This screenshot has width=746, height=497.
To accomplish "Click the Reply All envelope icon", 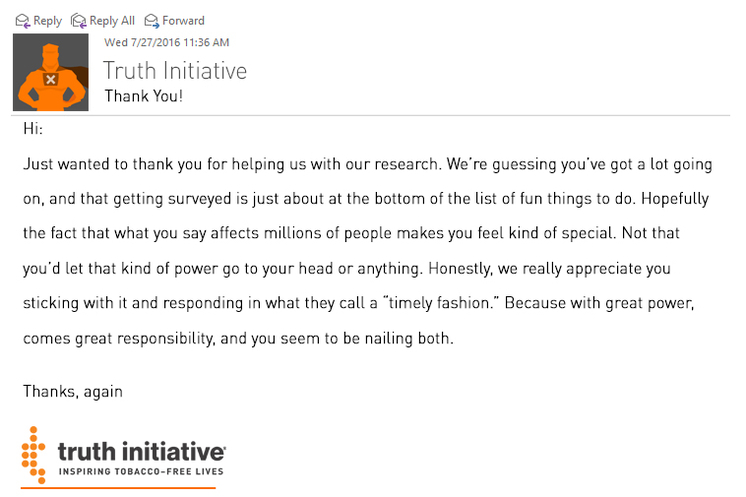I will (77, 20).
